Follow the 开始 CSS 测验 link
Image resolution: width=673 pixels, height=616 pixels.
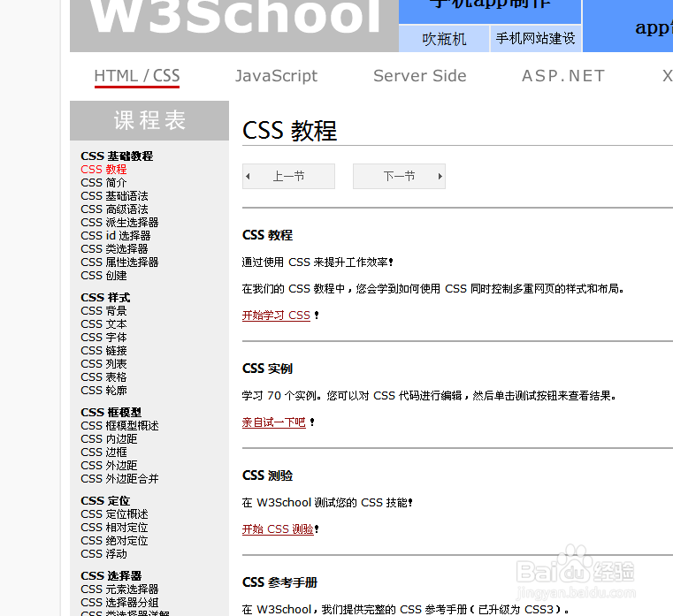278,529
